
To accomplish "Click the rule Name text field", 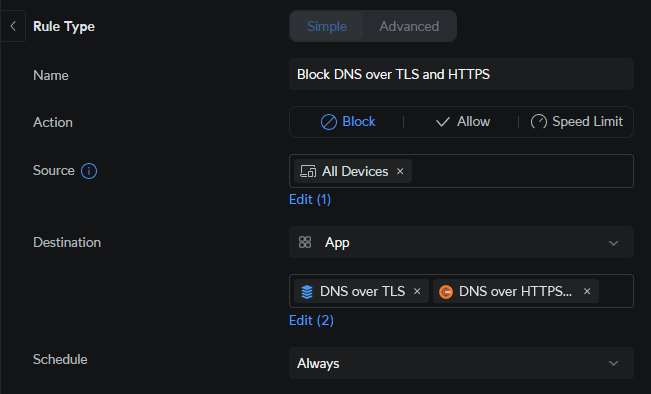I will tap(461, 74).
